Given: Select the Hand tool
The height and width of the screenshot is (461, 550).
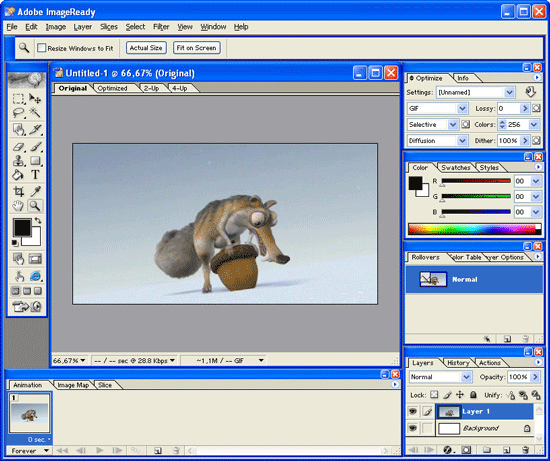Looking at the screenshot, I should pos(18,206).
